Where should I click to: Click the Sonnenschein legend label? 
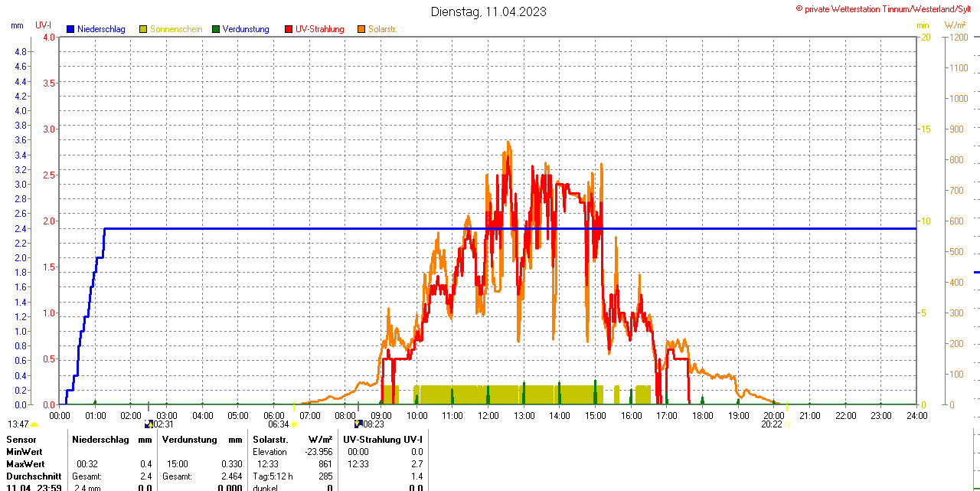[176, 29]
